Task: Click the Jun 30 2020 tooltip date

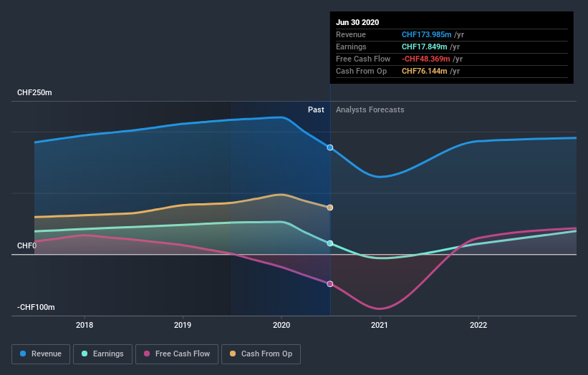Action: 357,22
